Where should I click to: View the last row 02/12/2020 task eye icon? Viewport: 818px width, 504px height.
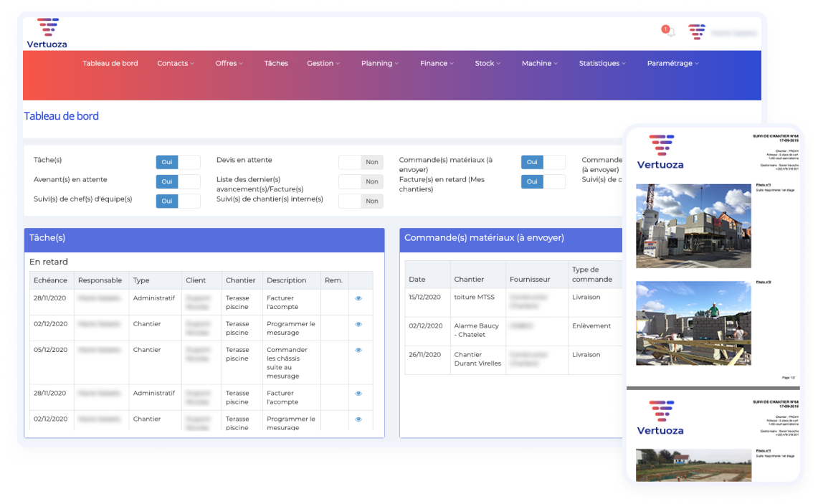[x=358, y=419]
